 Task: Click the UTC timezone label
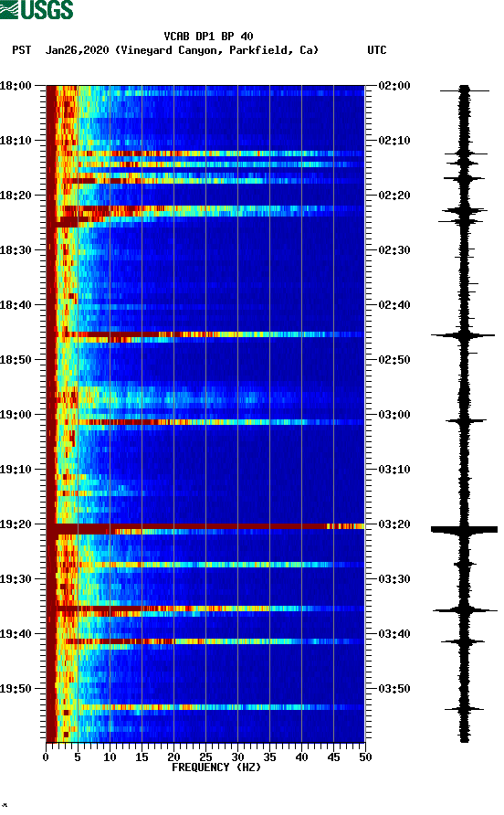pos(377,50)
